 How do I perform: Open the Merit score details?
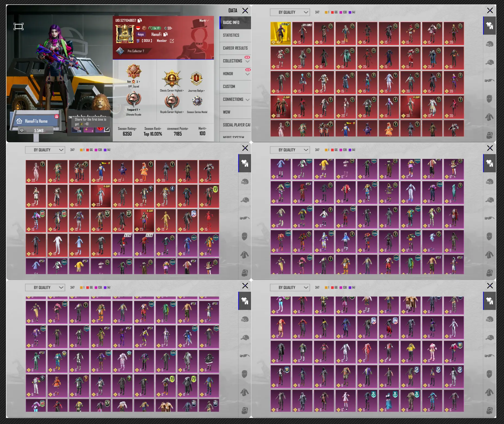tap(202, 131)
